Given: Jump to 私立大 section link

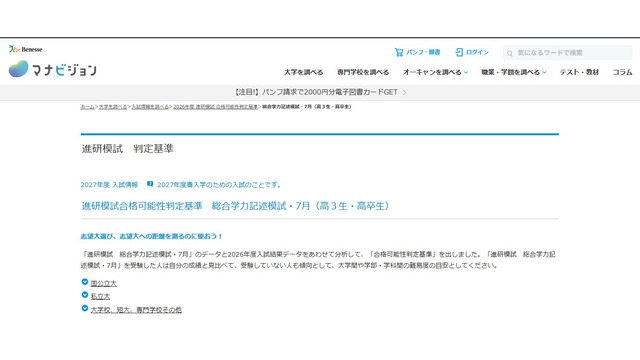Looking at the screenshot, I should pos(100,296).
